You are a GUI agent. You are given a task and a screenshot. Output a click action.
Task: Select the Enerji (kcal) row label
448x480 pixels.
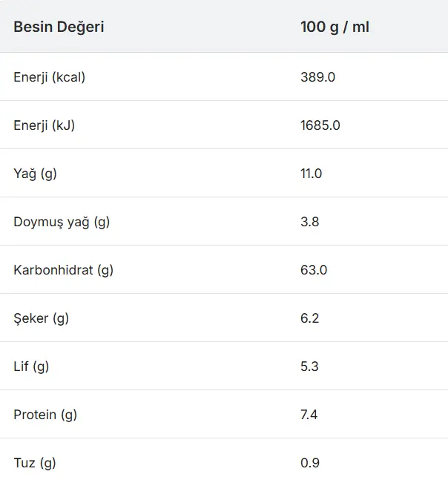[49, 77]
